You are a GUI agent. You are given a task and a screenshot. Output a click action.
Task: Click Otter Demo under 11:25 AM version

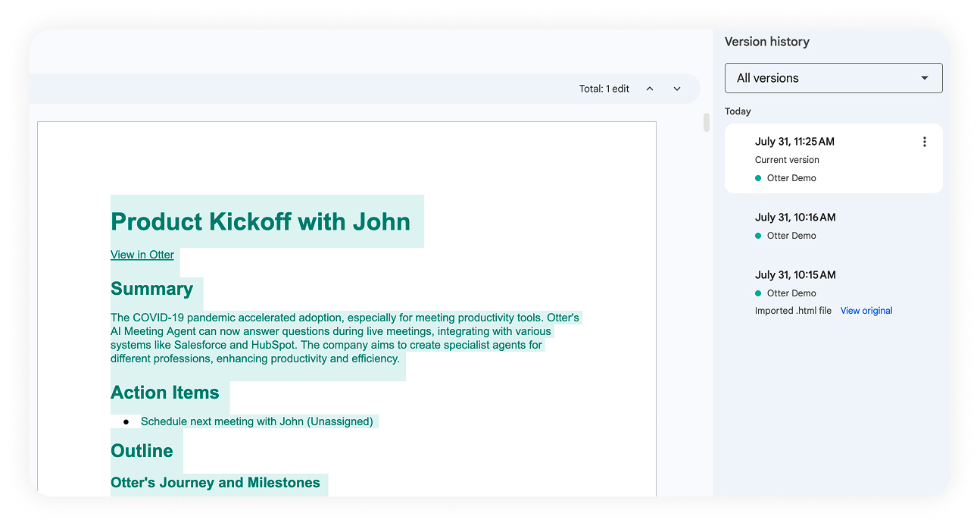click(x=791, y=178)
